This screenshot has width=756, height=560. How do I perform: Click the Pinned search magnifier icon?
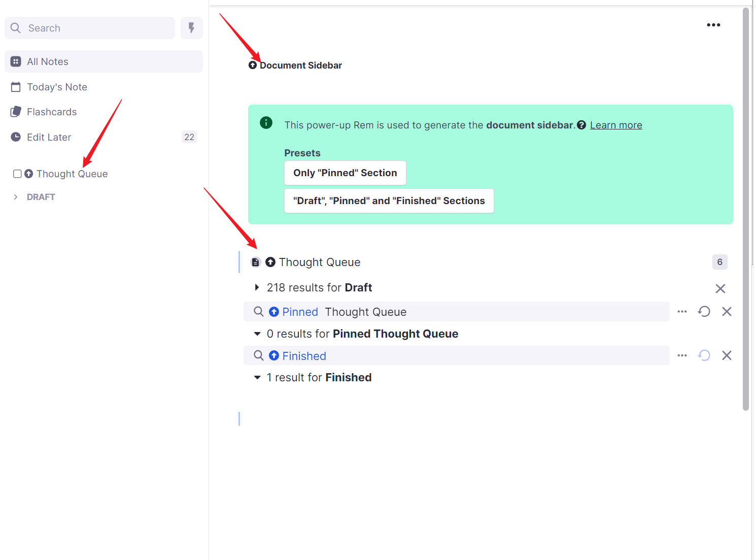pos(259,312)
